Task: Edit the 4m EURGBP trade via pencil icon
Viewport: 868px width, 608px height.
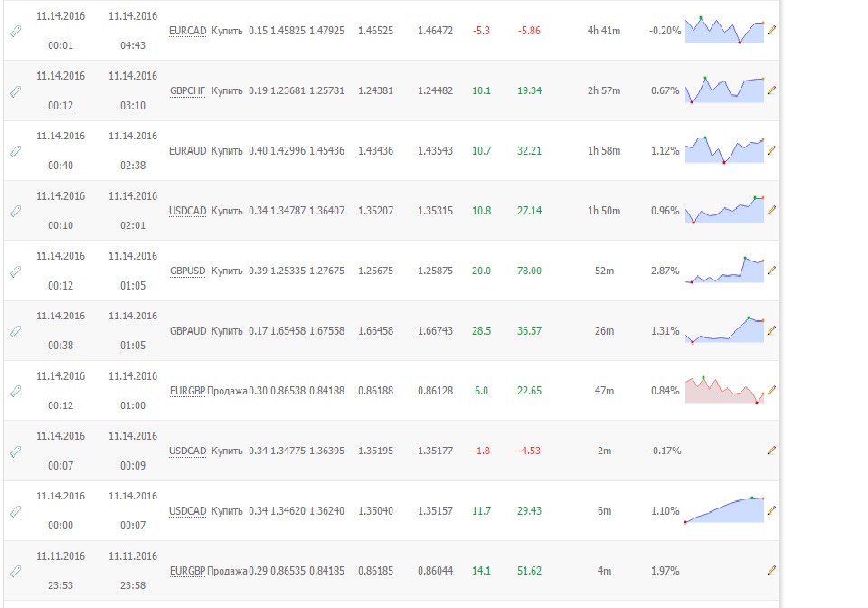Action: tap(771, 570)
